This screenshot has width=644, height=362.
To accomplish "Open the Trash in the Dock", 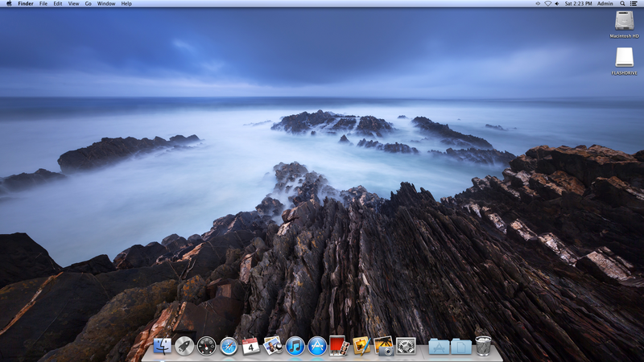I will click(x=483, y=346).
